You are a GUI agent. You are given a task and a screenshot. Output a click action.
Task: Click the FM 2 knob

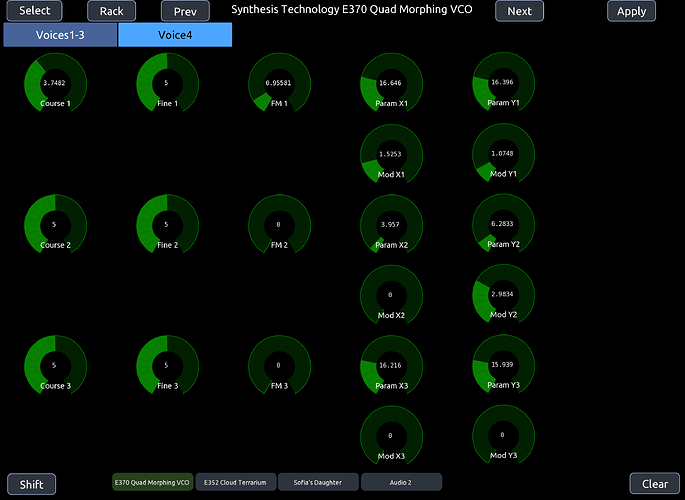coord(279,225)
